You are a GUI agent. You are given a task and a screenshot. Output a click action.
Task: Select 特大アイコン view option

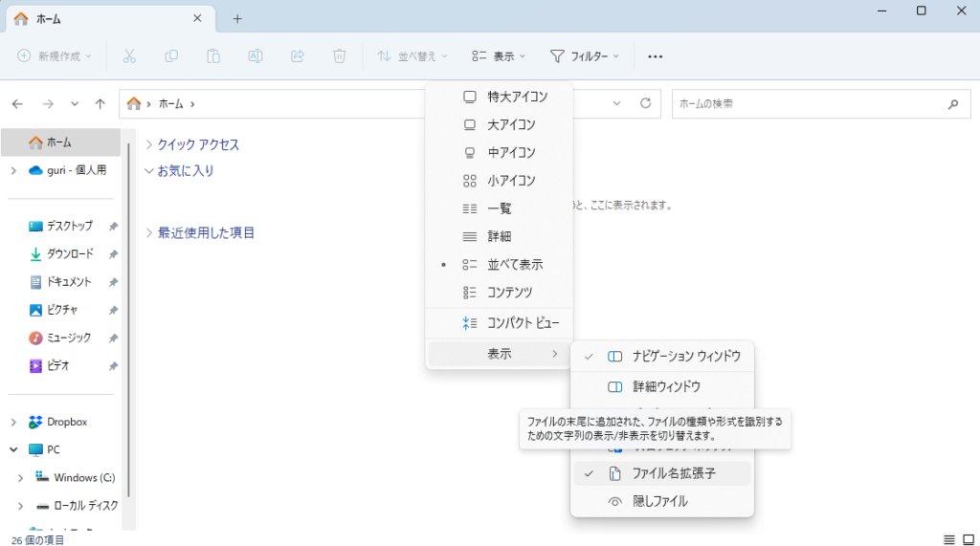(x=517, y=97)
